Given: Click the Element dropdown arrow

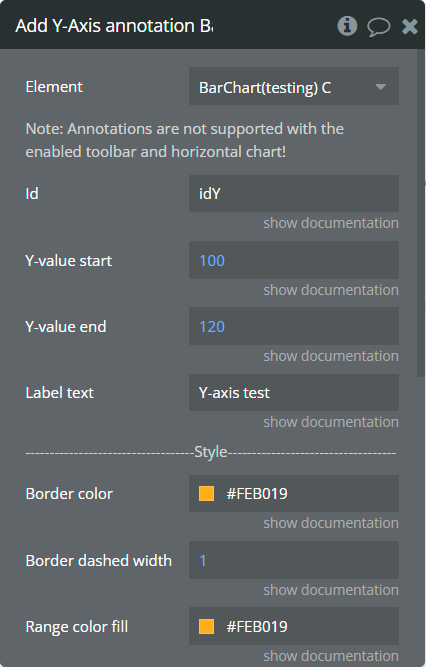Looking at the screenshot, I should pos(380,87).
